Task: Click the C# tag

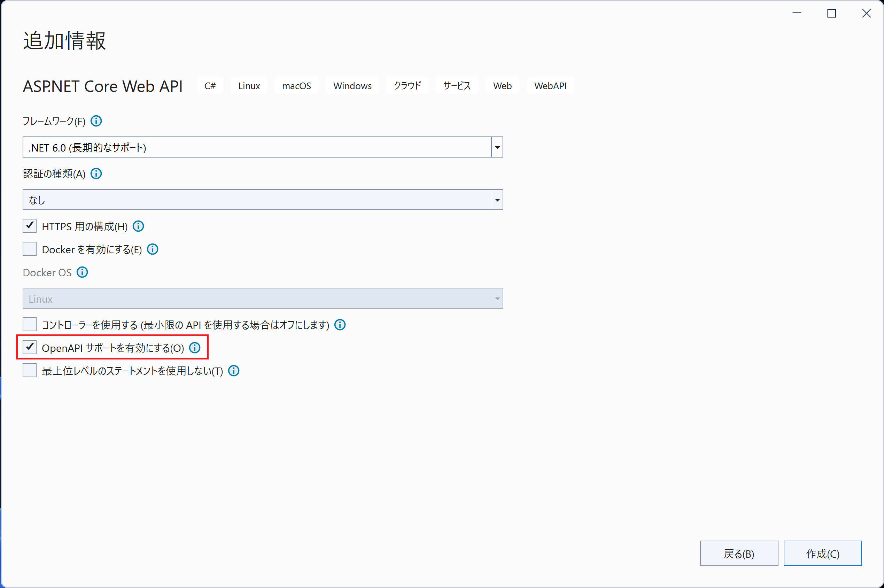Action: point(210,86)
